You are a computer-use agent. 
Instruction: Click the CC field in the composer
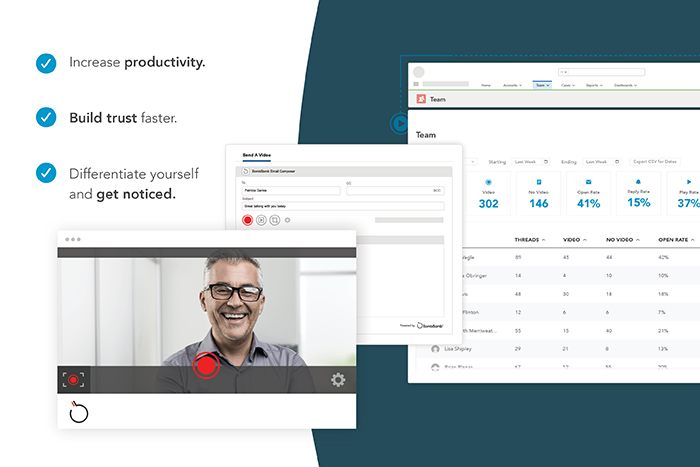(x=395, y=191)
